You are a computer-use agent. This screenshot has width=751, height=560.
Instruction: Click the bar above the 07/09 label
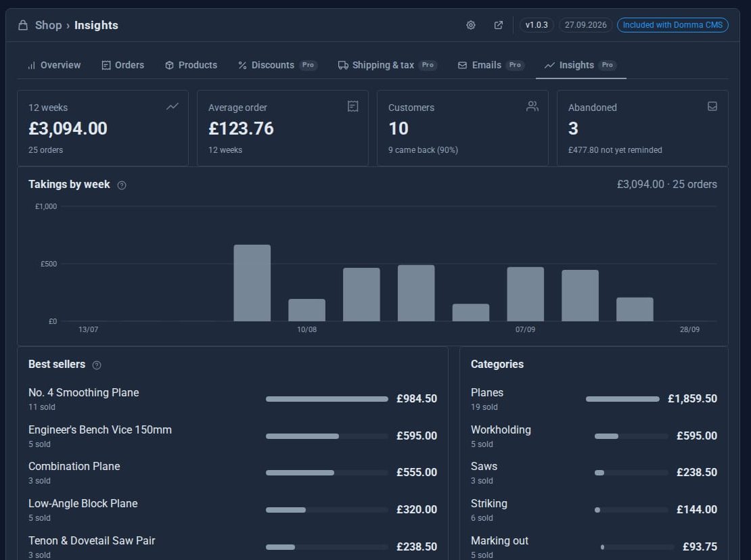click(x=526, y=294)
